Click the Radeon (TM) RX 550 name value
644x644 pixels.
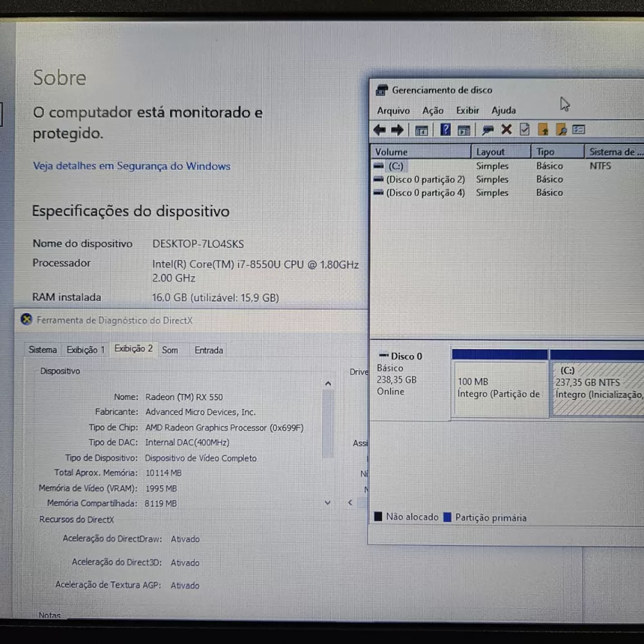184,397
